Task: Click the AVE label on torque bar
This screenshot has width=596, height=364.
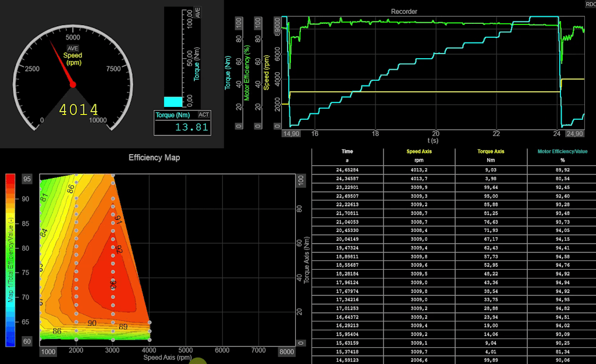Action: [x=197, y=12]
